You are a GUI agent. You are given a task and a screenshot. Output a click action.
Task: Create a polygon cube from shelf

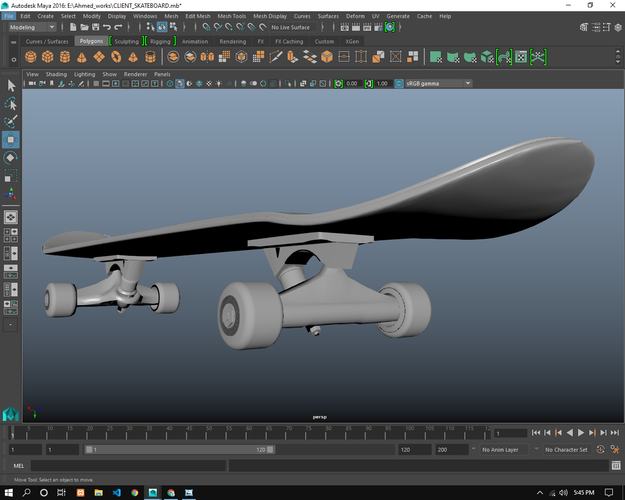pos(48,57)
